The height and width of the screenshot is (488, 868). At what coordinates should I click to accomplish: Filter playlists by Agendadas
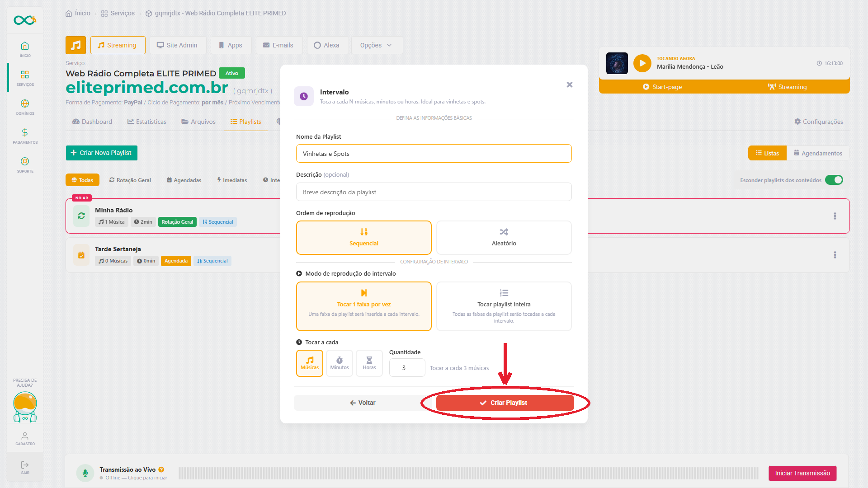coord(184,180)
